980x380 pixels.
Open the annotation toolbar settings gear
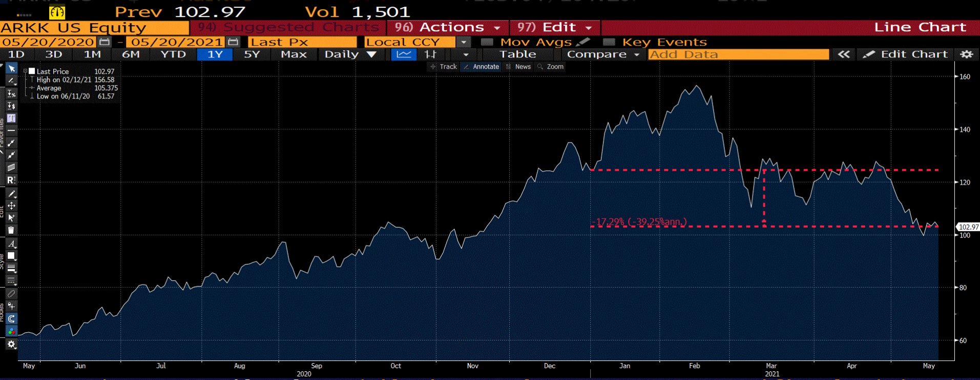point(11,344)
